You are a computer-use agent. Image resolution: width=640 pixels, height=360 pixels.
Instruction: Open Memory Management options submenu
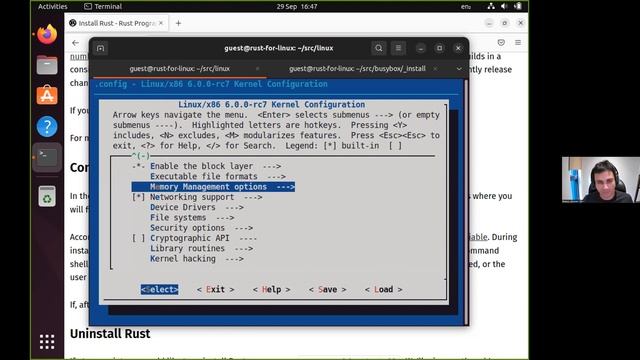(x=213, y=187)
